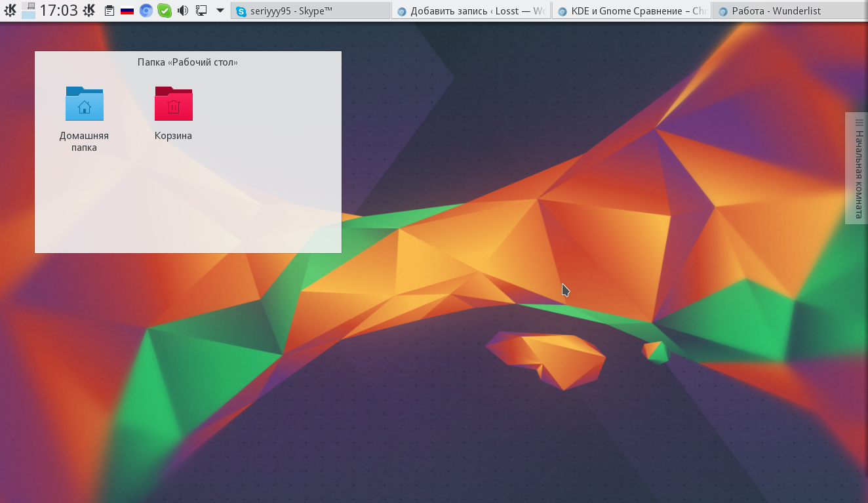Open the KDE application launcher at far left
This screenshot has width=868, height=503.
coord(10,10)
